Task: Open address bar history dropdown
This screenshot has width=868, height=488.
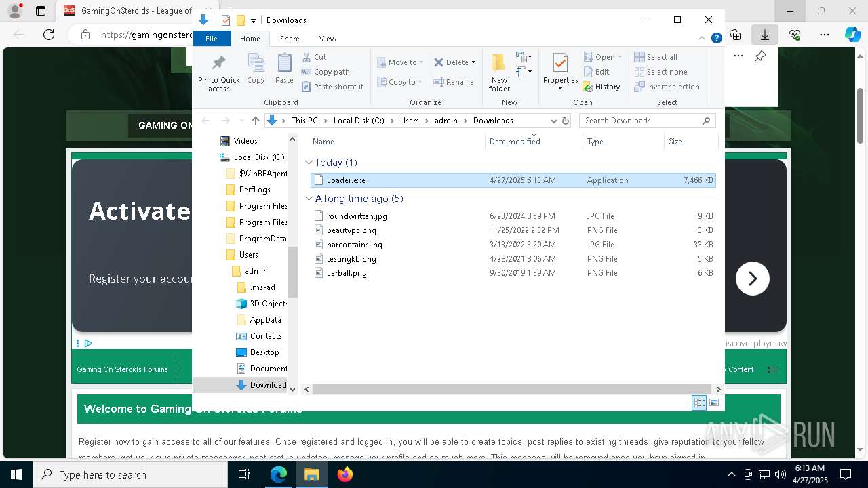Action: point(553,121)
